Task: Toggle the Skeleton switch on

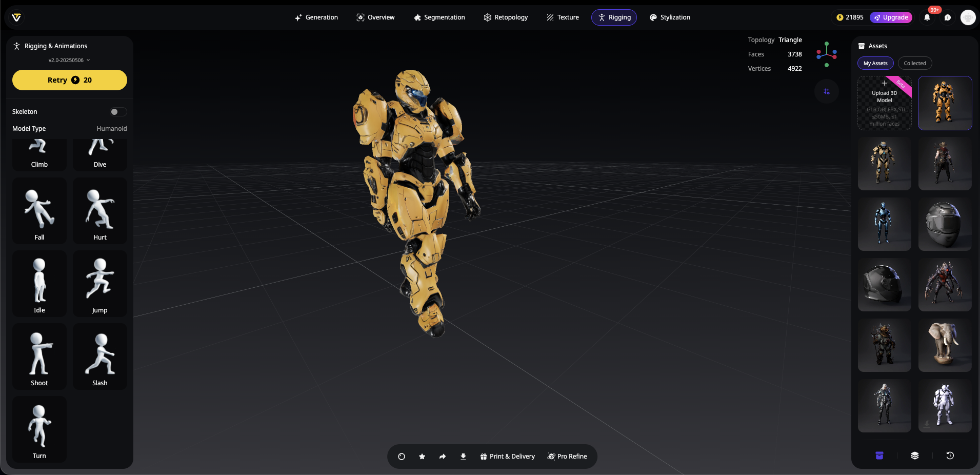Action: pyautogui.click(x=118, y=112)
